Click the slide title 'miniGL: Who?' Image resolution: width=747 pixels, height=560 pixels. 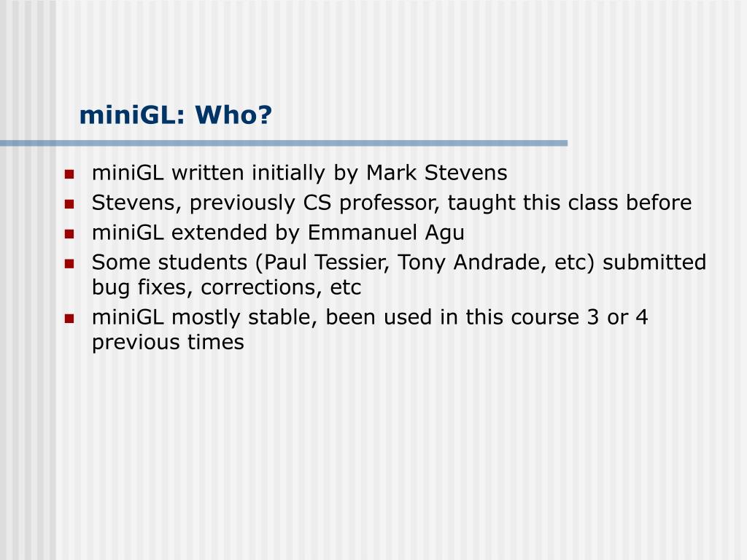(x=175, y=114)
